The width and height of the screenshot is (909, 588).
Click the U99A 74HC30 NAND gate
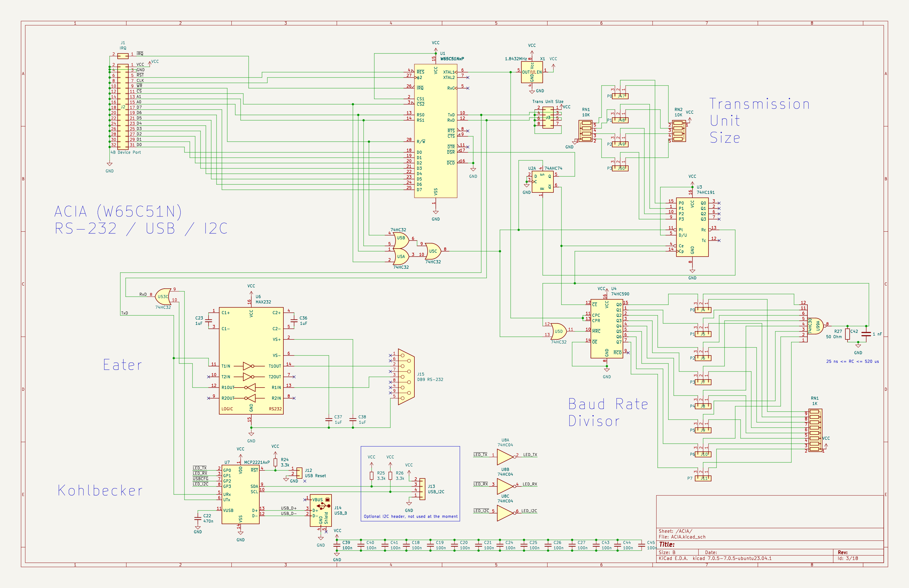click(x=815, y=326)
